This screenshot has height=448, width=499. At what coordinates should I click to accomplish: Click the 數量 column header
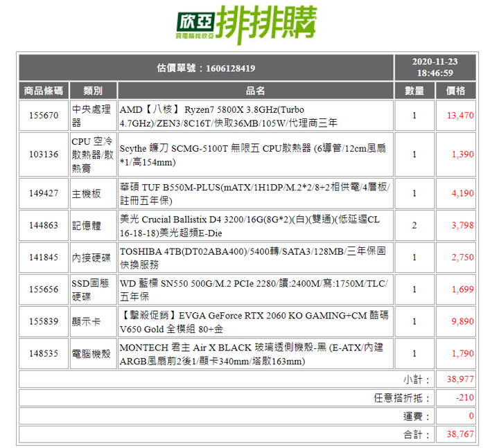[x=414, y=91]
